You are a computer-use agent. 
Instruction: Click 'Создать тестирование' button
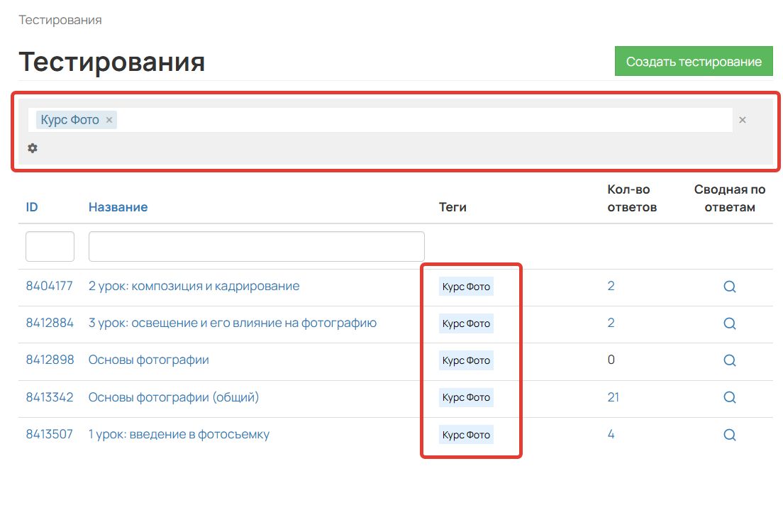click(694, 61)
